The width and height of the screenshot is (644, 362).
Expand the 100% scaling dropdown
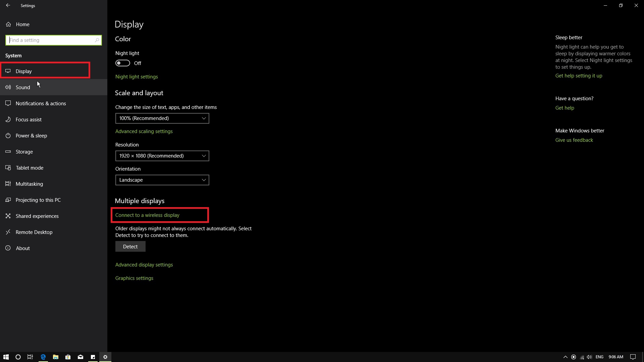(162, 118)
